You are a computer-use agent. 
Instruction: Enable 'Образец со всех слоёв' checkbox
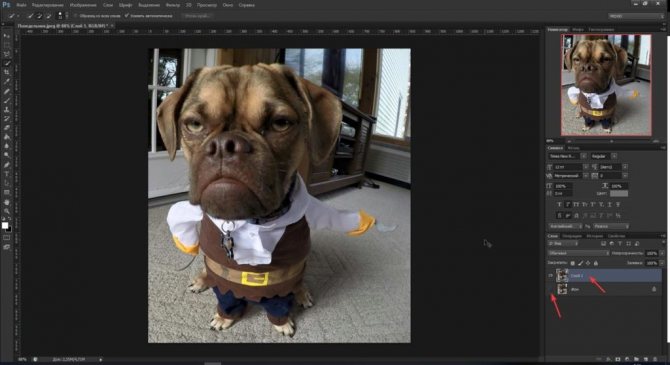(x=76, y=16)
